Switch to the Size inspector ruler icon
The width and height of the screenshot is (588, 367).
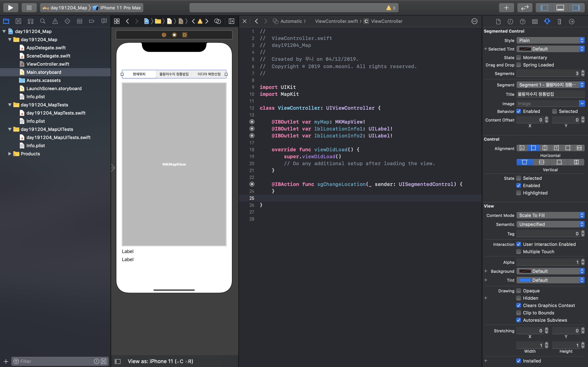pyautogui.click(x=559, y=22)
